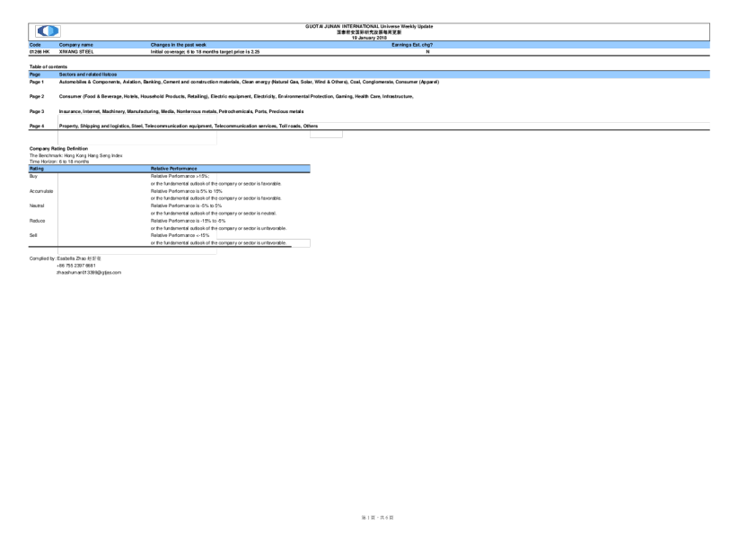
Task: Click the Relative Performance is 5% row
Action: click(x=183, y=191)
